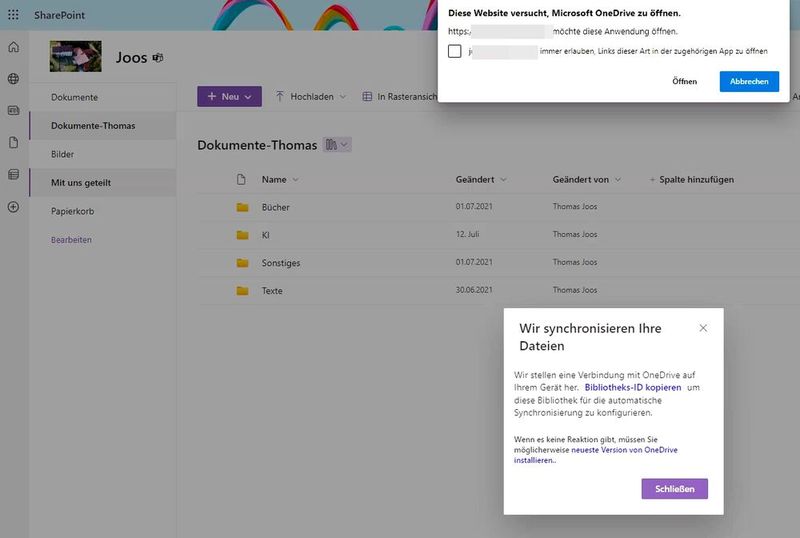Click the upload arrow icon of Hochladen
The width and height of the screenshot is (800, 538).
[280, 96]
